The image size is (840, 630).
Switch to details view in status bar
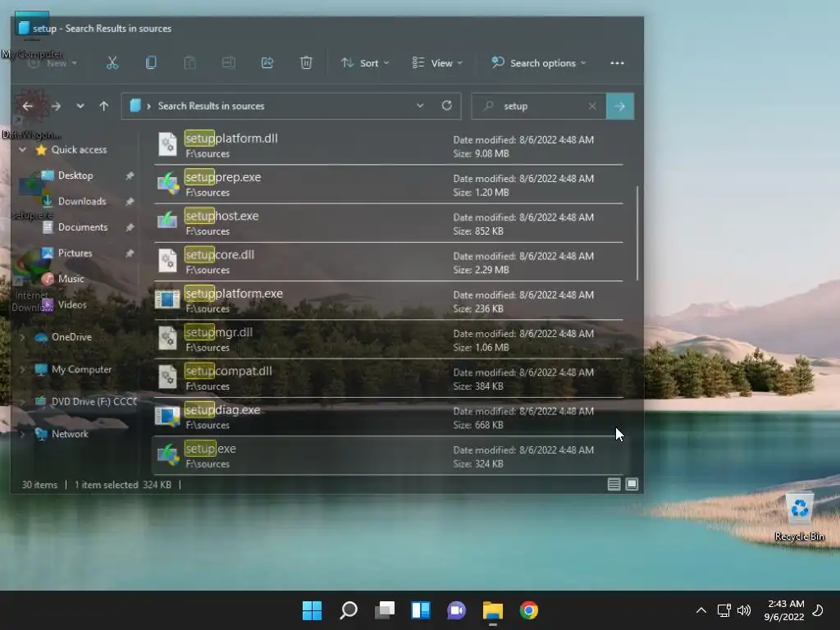point(614,484)
